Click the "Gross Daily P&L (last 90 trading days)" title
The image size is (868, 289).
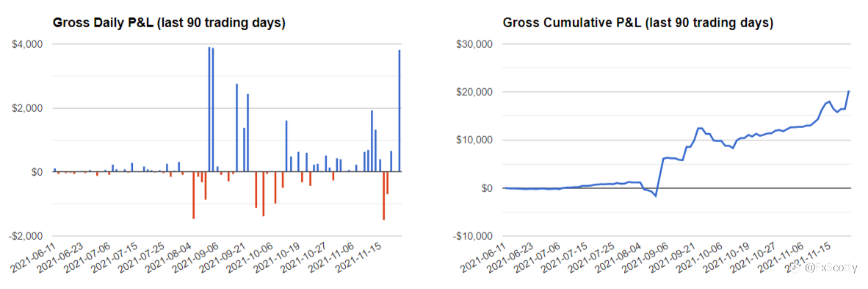point(169,24)
